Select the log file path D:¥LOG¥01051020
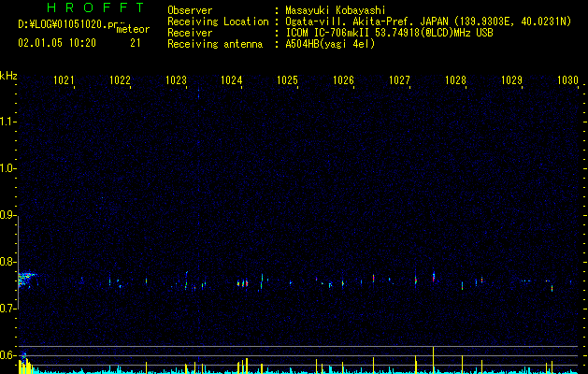The image size is (588, 374). point(67,24)
